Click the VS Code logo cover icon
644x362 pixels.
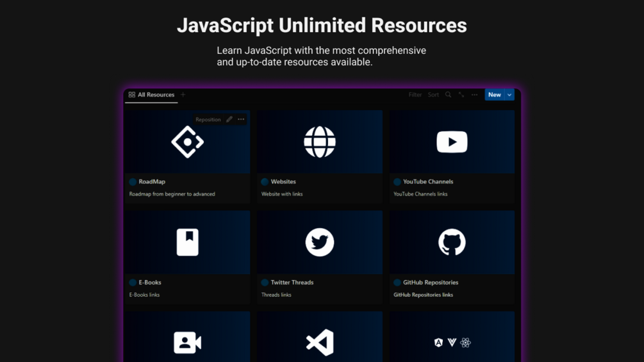point(320,343)
